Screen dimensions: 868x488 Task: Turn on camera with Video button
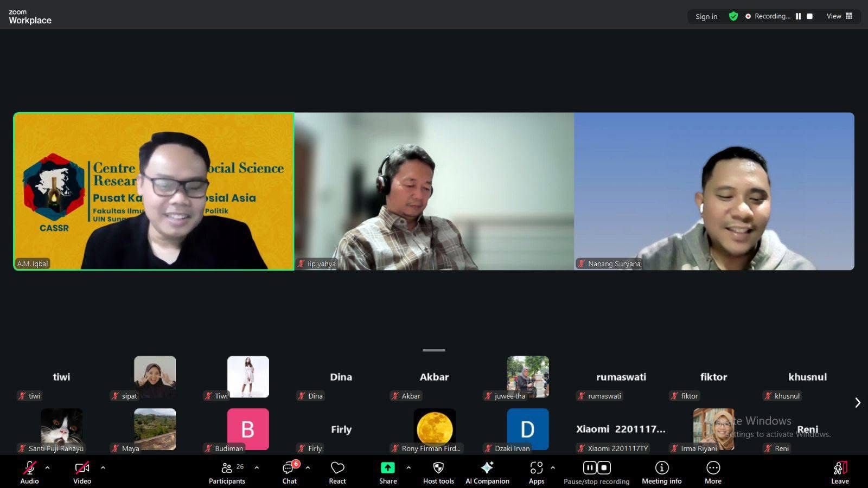(82, 472)
